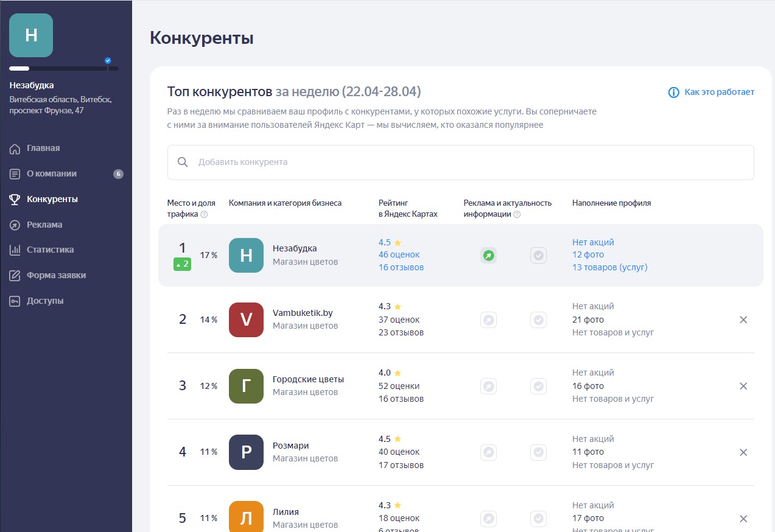Click info icon beside Как это работает
This screenshot has width=775, height=532.
pos(674,93)
